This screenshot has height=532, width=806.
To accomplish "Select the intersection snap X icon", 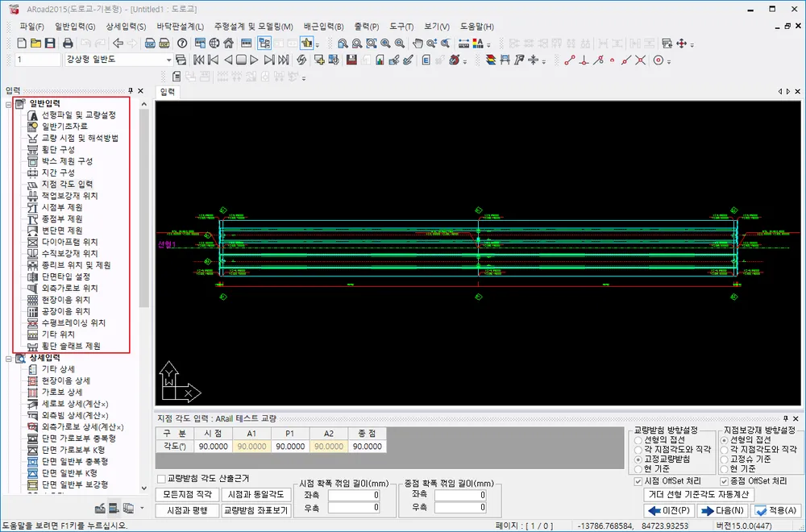I will pos(640,60).
